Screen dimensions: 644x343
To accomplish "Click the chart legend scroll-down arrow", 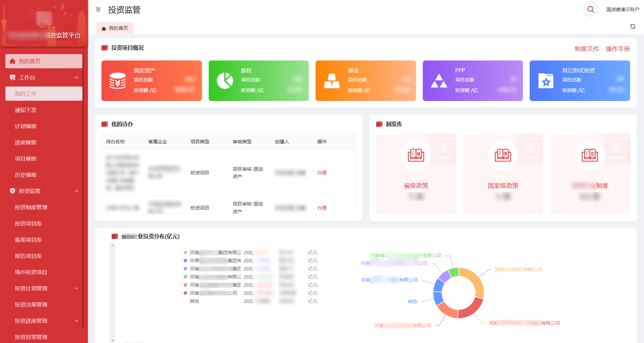I will pyautogui.click(x=113, y=340).
